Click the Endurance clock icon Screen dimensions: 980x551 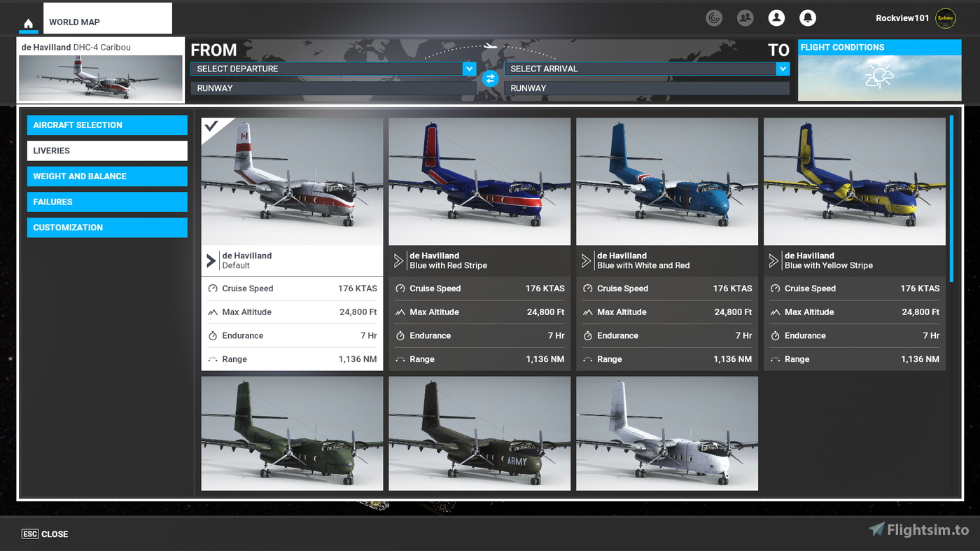215,335
